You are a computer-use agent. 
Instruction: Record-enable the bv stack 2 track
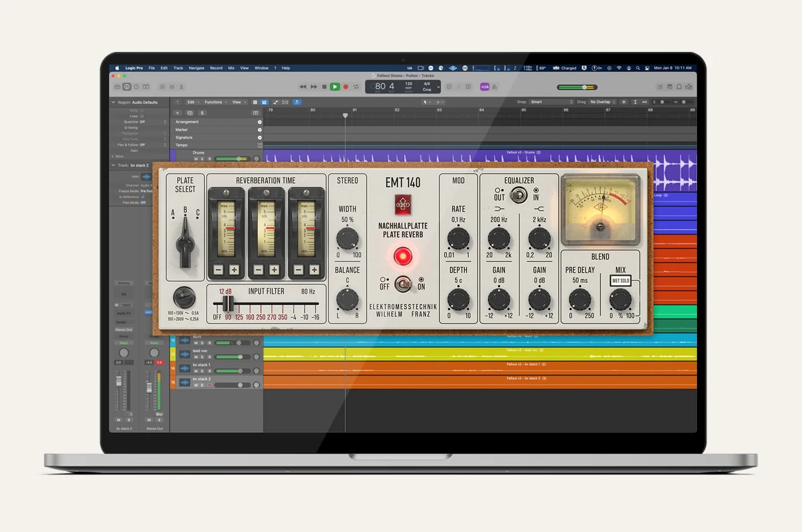pyautogui.click(x=209, y=385)
